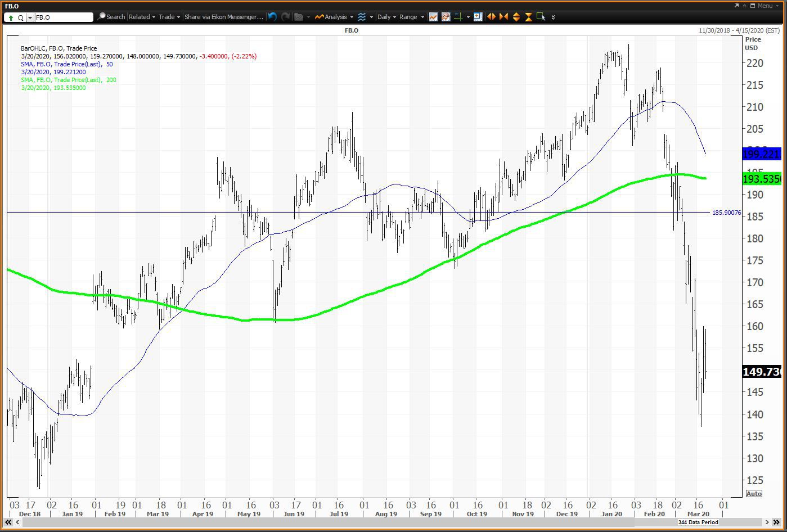The height and width of the screenshot is (532, 787).
Task: Click the 199.221 blue SMA price tag
Action: click(x=762, y=154)
